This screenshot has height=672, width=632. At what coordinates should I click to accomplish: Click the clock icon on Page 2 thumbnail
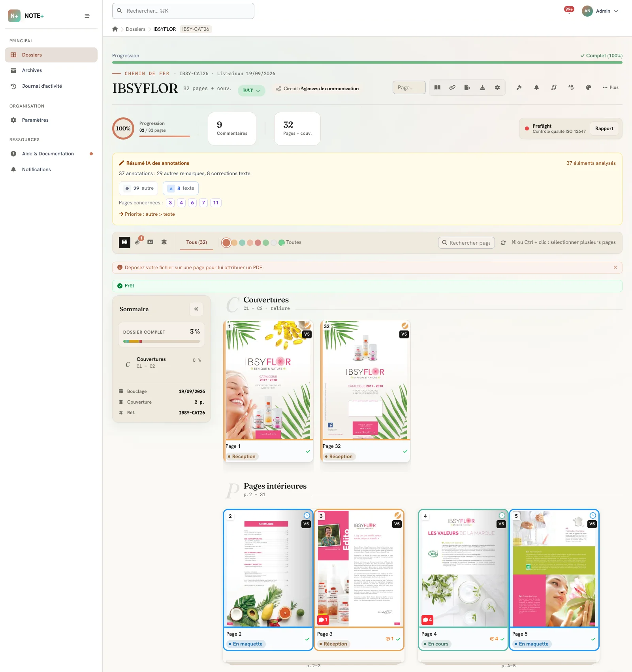(x=307, y=515)
